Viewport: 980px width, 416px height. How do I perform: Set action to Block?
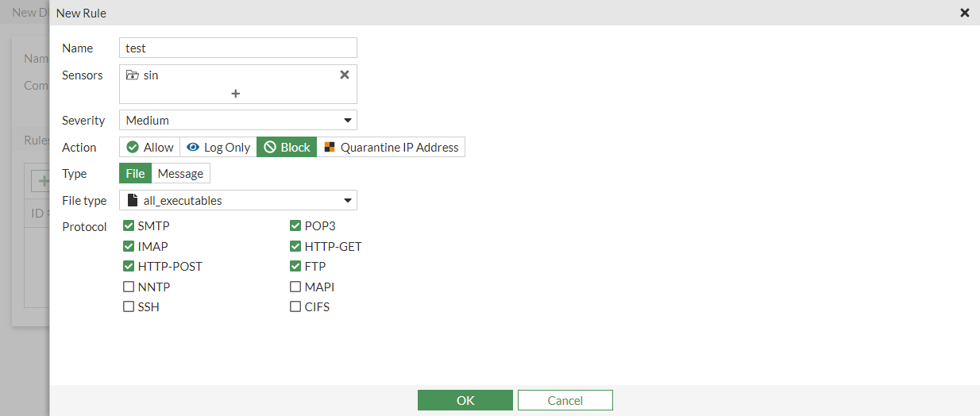tap(287, 148)
